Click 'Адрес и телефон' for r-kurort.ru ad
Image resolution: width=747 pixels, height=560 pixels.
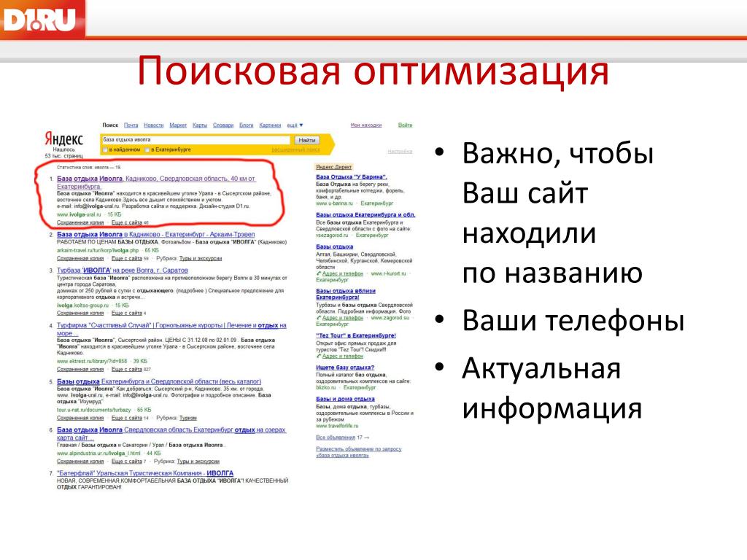(x=343, y=274)
